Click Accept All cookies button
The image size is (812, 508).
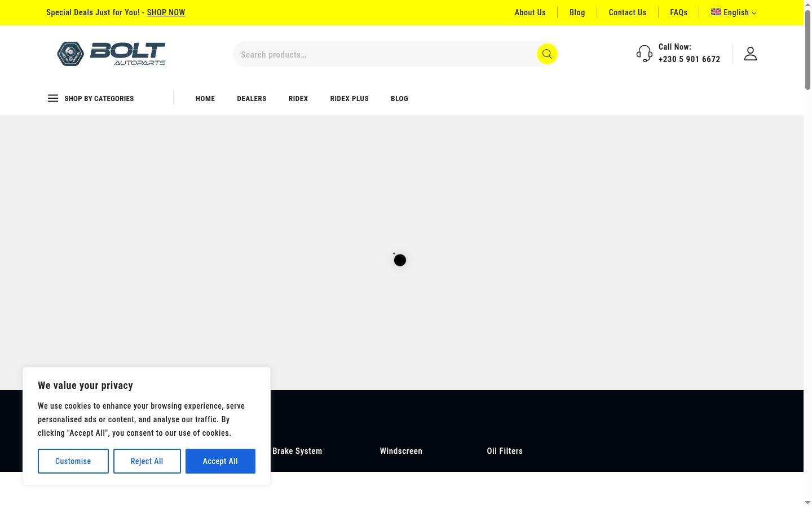[220, 461]
